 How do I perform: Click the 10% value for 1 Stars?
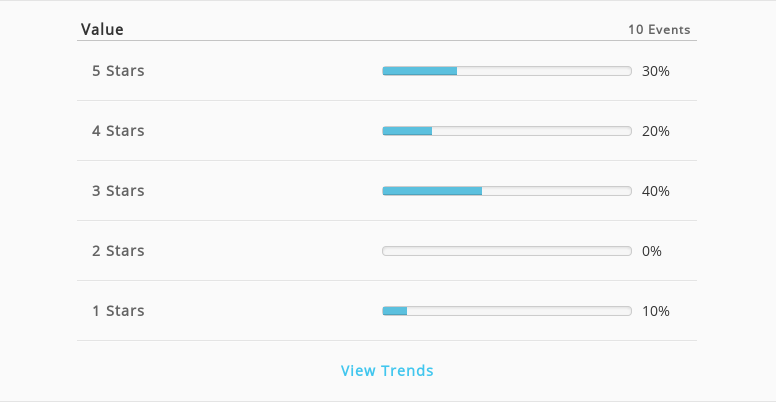tap(656, 311)
